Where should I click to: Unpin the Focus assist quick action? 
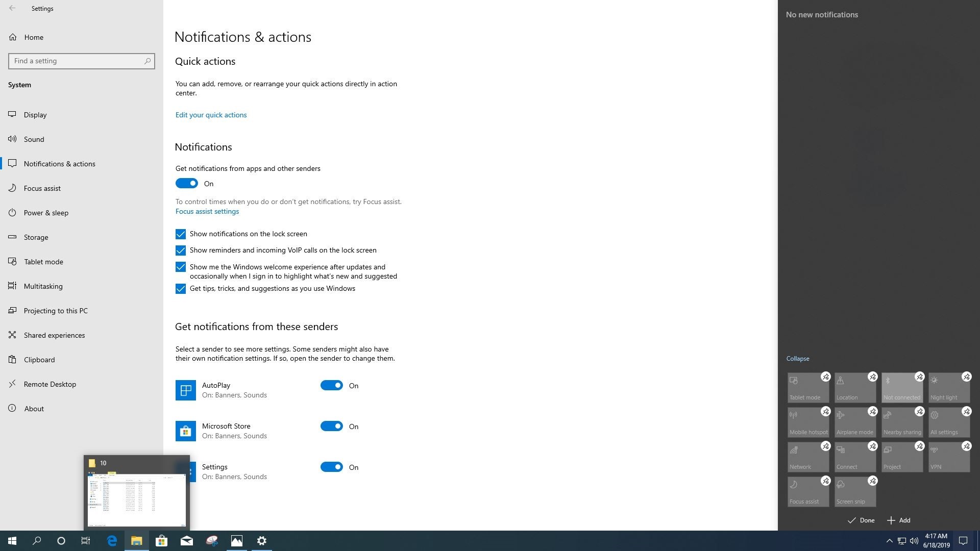point(825,481)
